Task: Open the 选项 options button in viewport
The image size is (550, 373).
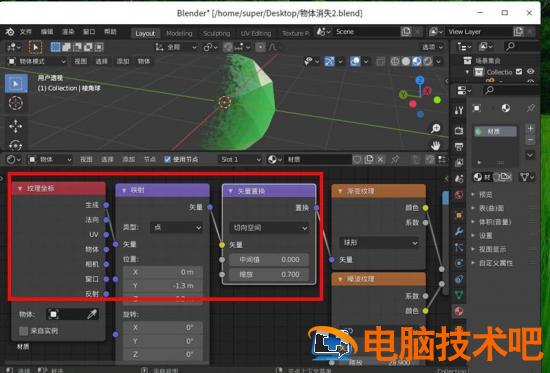Action: click(x=432, y=47)
